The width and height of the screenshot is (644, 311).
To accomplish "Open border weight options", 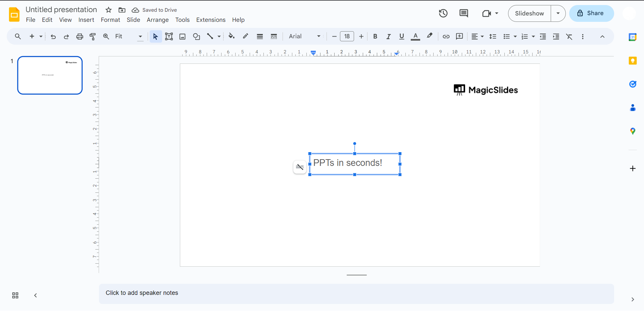I will (x=260, y=36).
